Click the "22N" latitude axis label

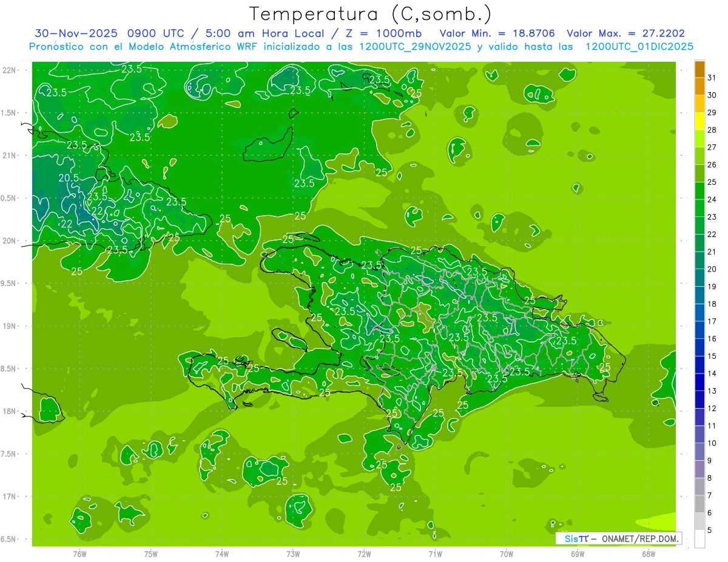(10, 70)
